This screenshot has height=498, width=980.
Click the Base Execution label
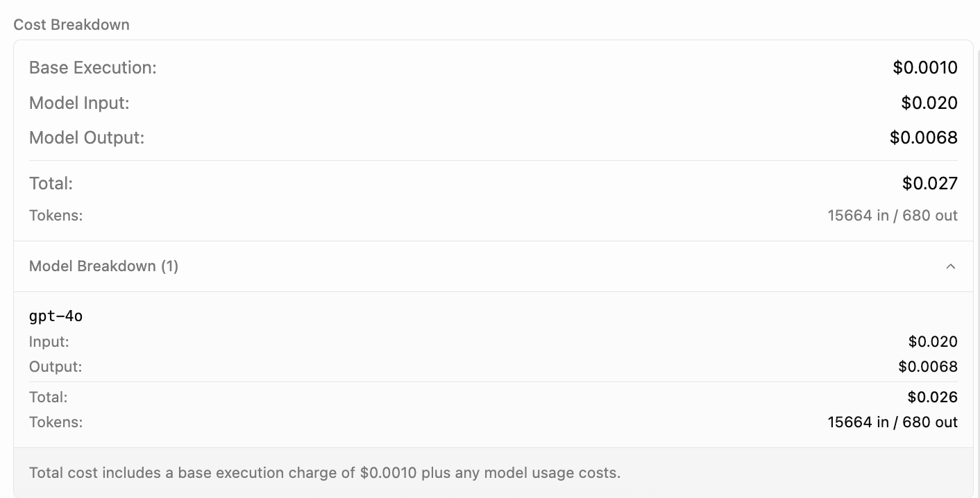[x=92, y=67]
